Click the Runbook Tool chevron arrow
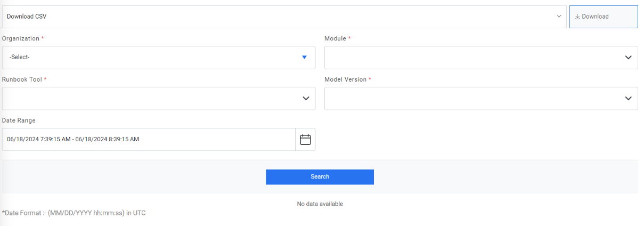644x226 pixels. (306, 99)
